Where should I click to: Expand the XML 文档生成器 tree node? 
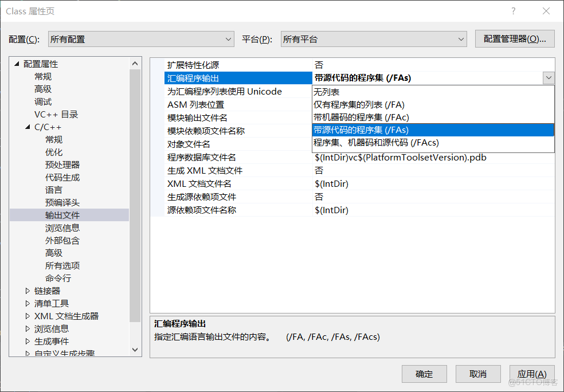(27, 316)
